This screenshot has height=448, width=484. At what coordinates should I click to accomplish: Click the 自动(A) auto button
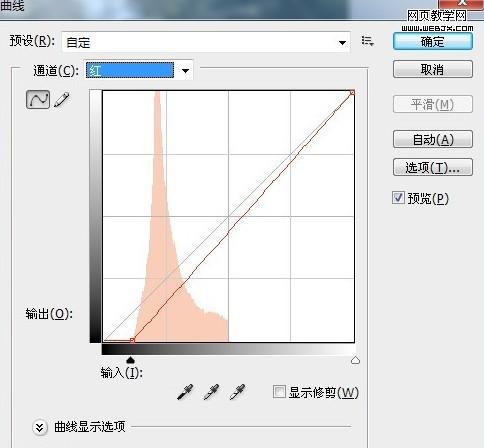point(433,139)
